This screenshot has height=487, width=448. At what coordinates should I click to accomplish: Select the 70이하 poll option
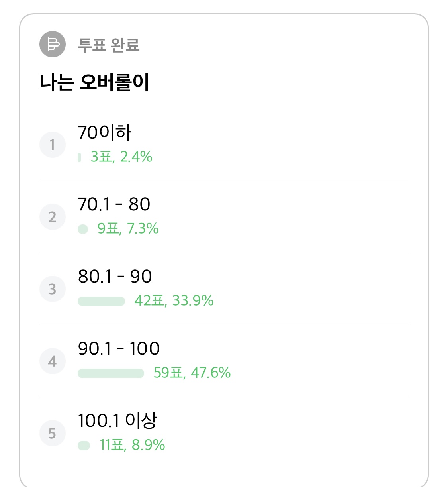224,145
